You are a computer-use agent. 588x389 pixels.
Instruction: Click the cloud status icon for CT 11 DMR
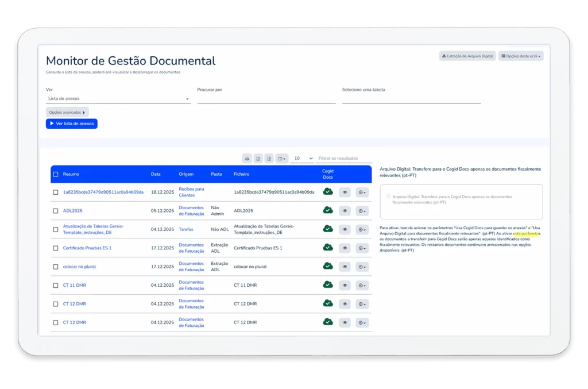point(328,285)
